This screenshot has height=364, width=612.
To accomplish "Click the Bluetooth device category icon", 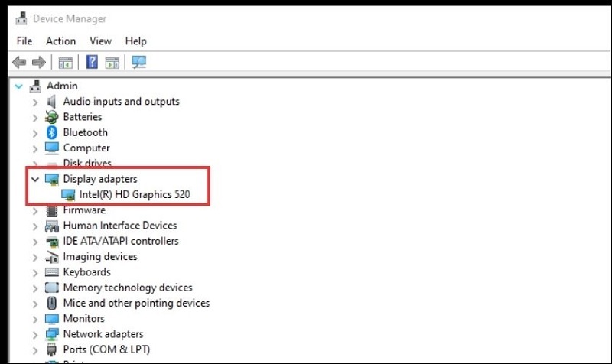I will pos(52,132).
